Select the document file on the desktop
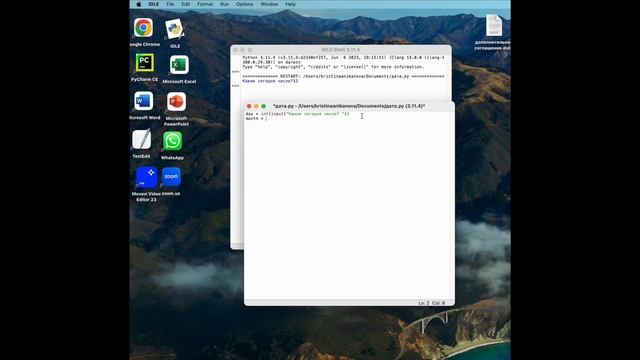640x360 pixels. pos(493,25)
